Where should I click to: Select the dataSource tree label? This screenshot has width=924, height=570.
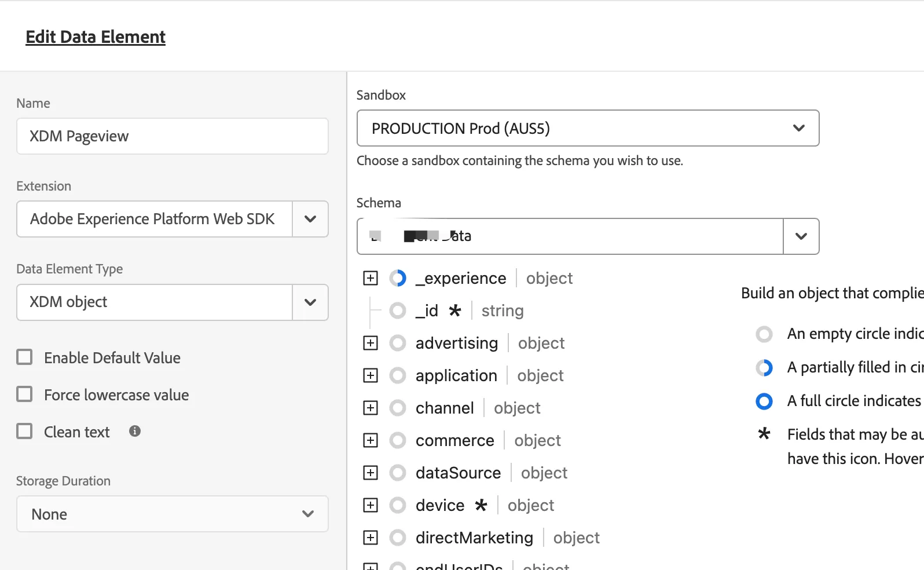tap(458, 473)
